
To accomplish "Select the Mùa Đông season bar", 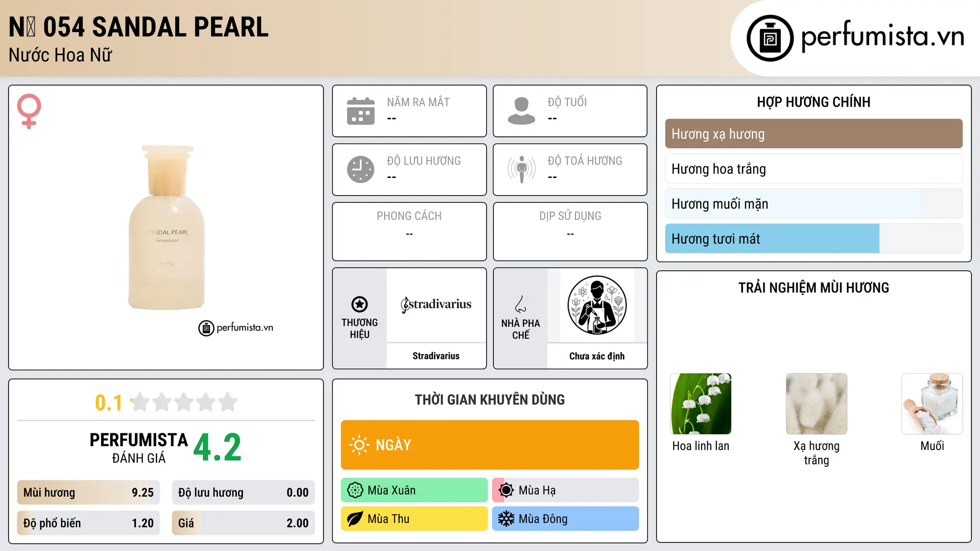I will point(566,519).
